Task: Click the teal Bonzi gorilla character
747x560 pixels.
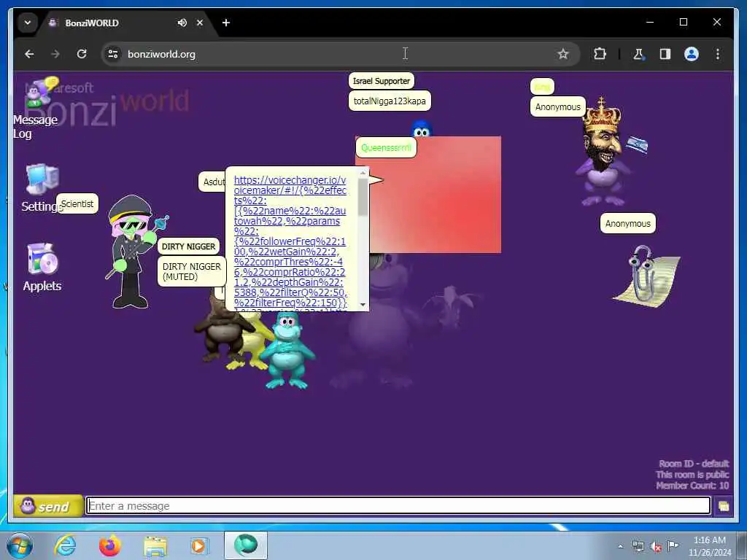Action: coord(287,350)
